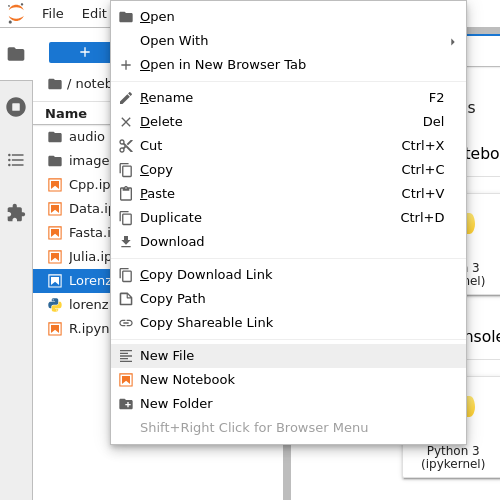The width and height of the screenshot is (500, 500).
Task: Click the blue New Launcher plus button
Action: coord(80,52)
